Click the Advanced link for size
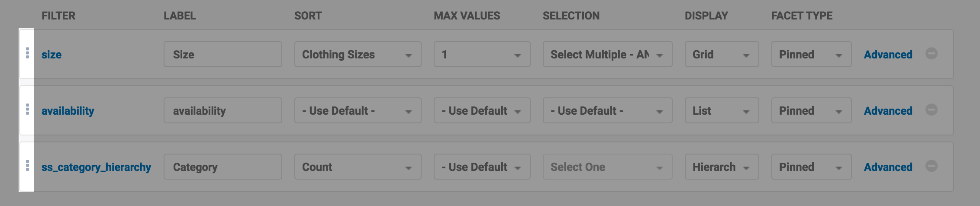980x206 pixels. [x=888, y=55]
